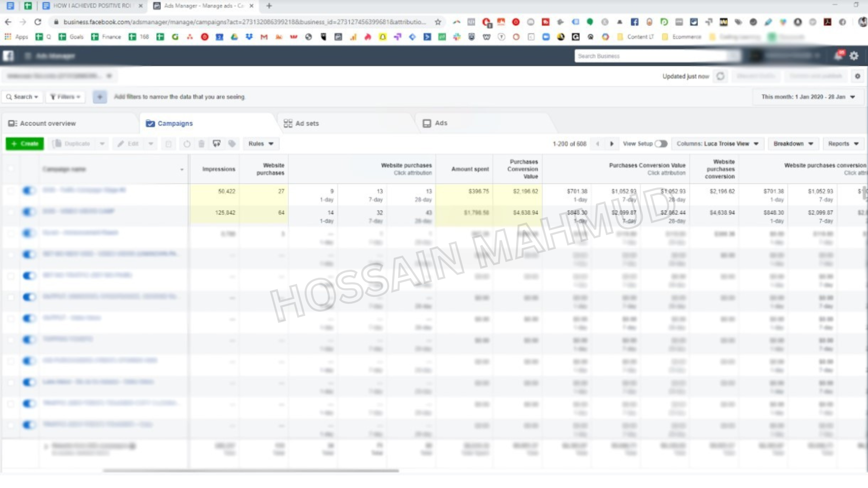Image resolution: width=868 pixels, height=488 pixels.
Task: Click in the Search Business field
Action: 651,56
